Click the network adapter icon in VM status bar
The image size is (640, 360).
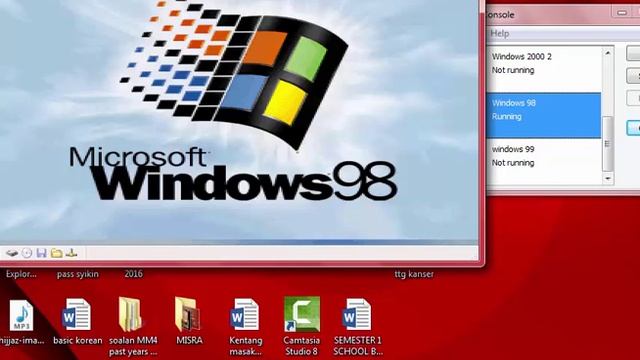[x=72, y=253]
